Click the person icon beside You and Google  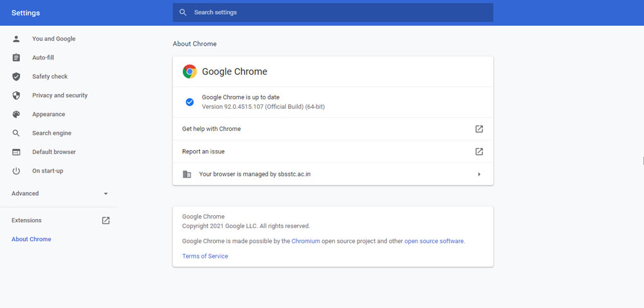coord(16,39)
